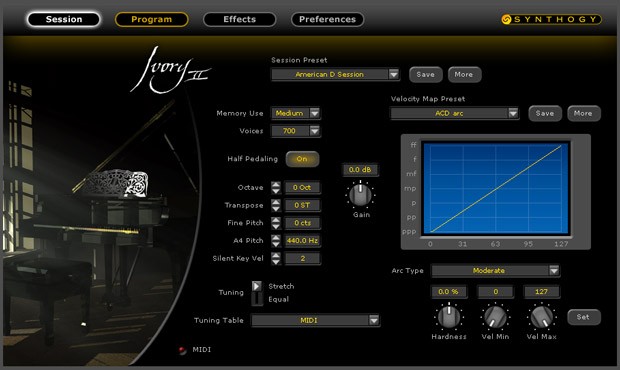Viewport: 620px width, 370px height.
Task: Toggle Half Pedaling On button
Action: [x=302, y=159]
